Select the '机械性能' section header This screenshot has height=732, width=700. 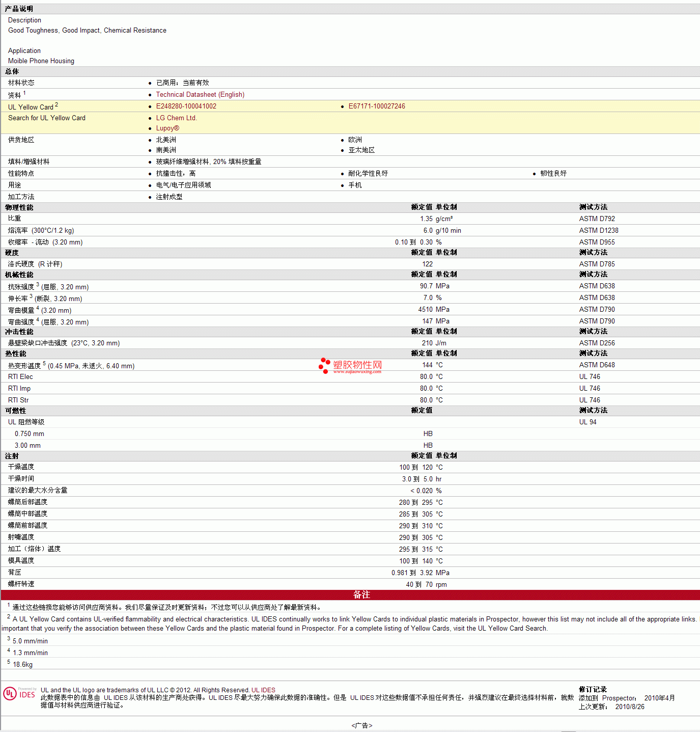pyautogui.click(x=19, y=275)
